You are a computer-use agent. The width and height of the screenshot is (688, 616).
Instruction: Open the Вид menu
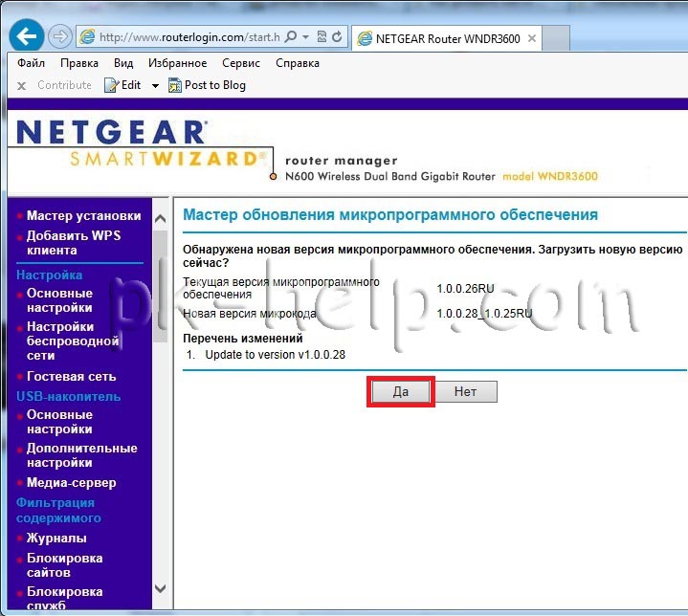click(123, 63)
